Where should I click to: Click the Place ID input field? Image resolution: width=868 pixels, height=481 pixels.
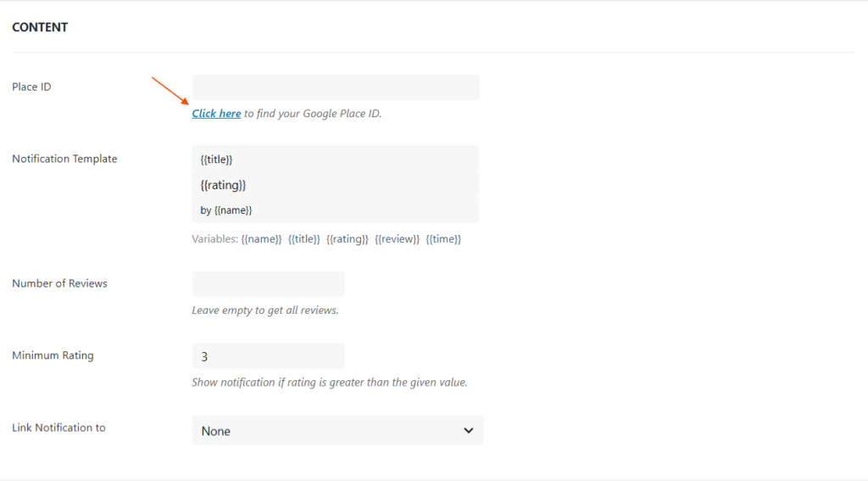click(x=336, y=87)
